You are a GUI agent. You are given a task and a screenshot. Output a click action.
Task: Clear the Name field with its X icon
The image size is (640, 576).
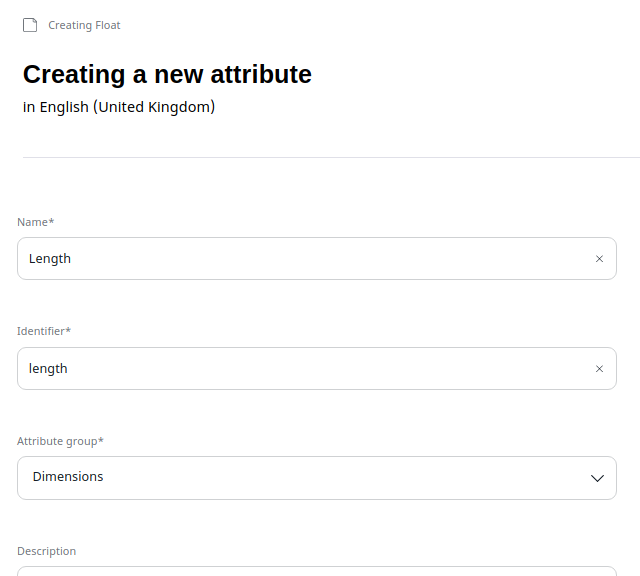pos(599,259)
